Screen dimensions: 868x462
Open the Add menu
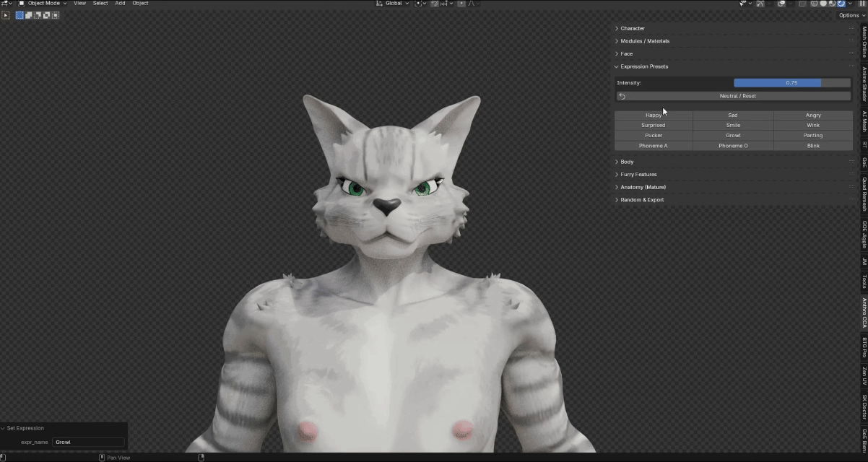coord(120,3)
